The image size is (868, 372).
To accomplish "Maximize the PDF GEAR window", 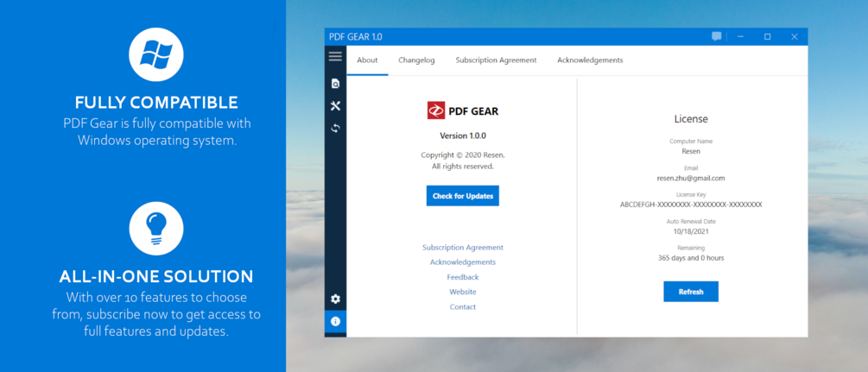I will tap(767, 37).
